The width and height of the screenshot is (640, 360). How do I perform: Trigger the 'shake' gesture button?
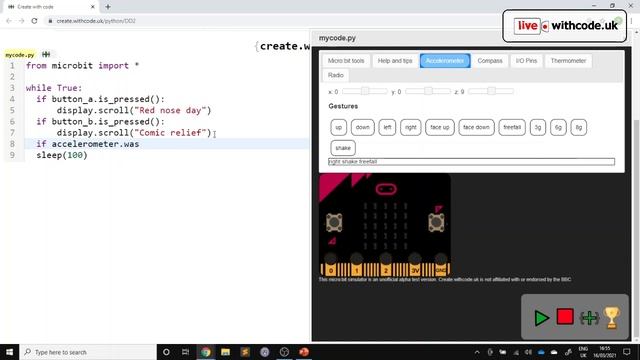point(343,148)
